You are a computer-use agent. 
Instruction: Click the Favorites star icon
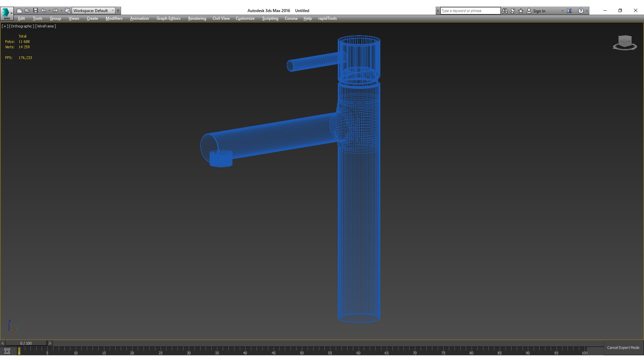click(521, 11)
